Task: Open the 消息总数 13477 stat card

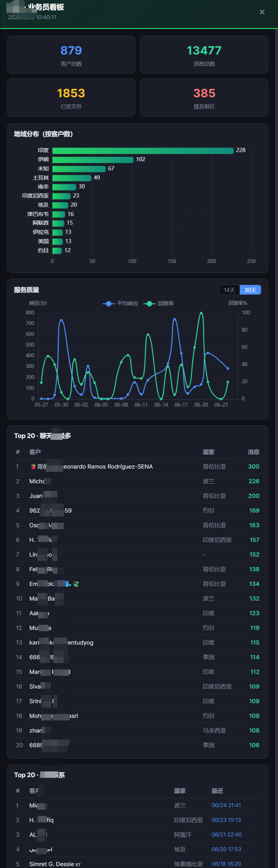Action: (x=204, y=55)
